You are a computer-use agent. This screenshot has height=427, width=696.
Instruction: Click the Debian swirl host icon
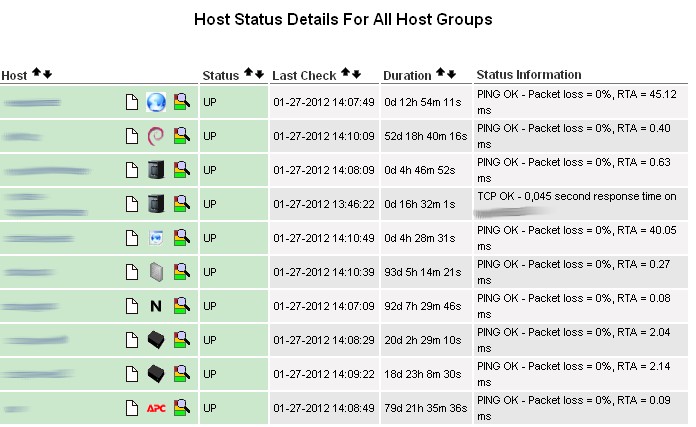(x=155, y=135)
